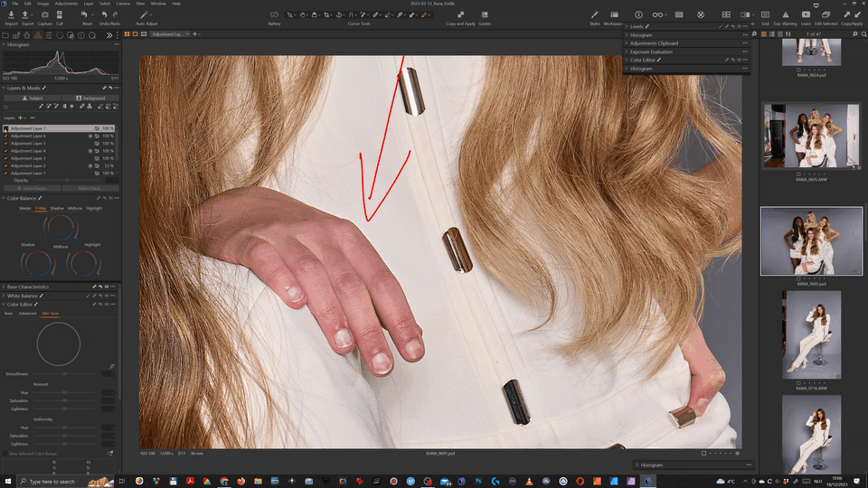Click the Guides icon in the toolbar
This screenshot has width=868, height=488.
485,15
